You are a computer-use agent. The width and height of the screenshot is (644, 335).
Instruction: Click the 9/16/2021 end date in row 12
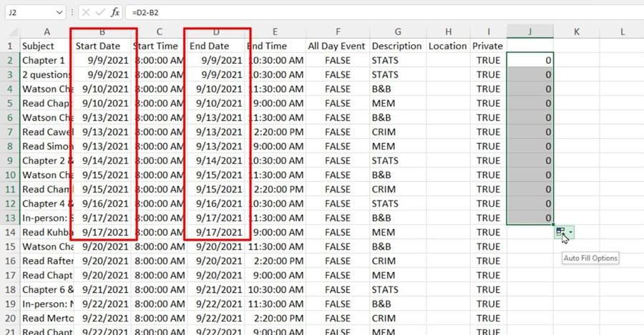216,203
